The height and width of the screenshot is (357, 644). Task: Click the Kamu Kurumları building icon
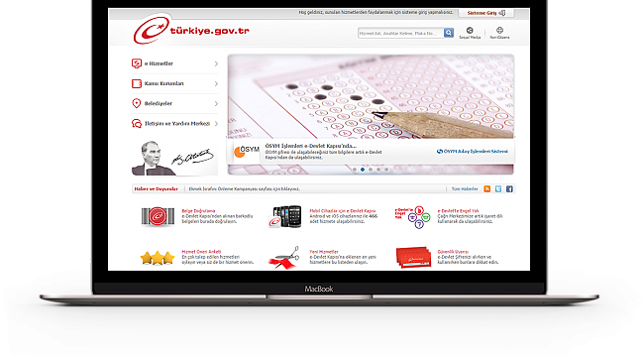(137, 83)
